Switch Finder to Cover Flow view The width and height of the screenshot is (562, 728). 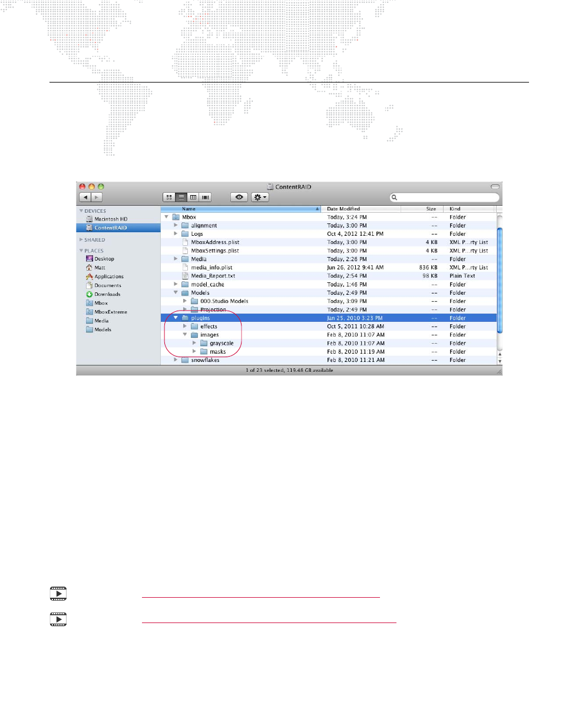[x=205, y=197]
